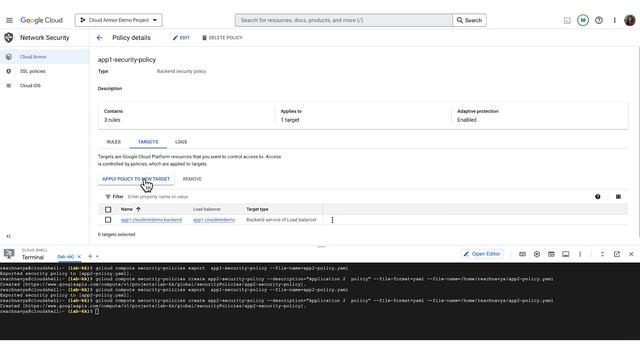Open the app1-cloudnetdemo-backend link

(151, 220)
